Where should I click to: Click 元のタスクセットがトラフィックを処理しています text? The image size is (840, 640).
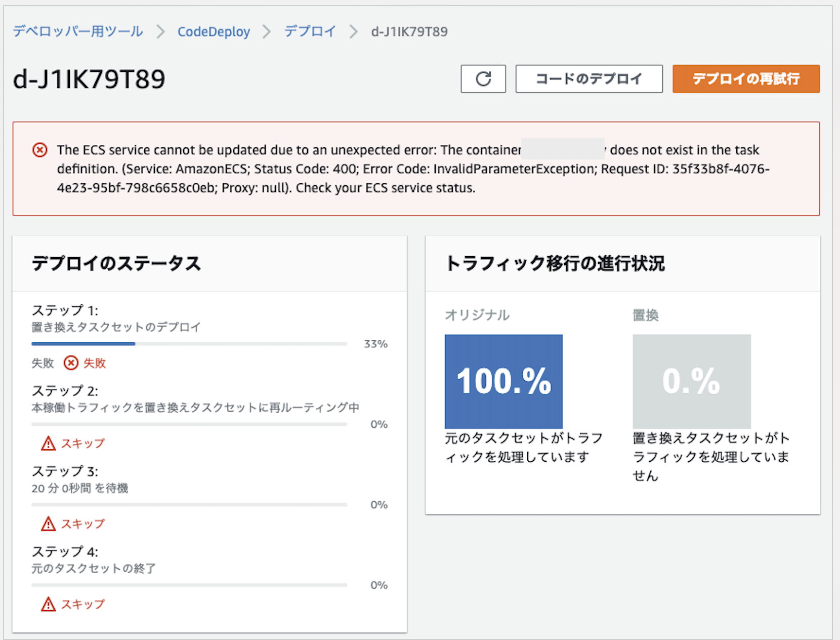pos(523,447)
